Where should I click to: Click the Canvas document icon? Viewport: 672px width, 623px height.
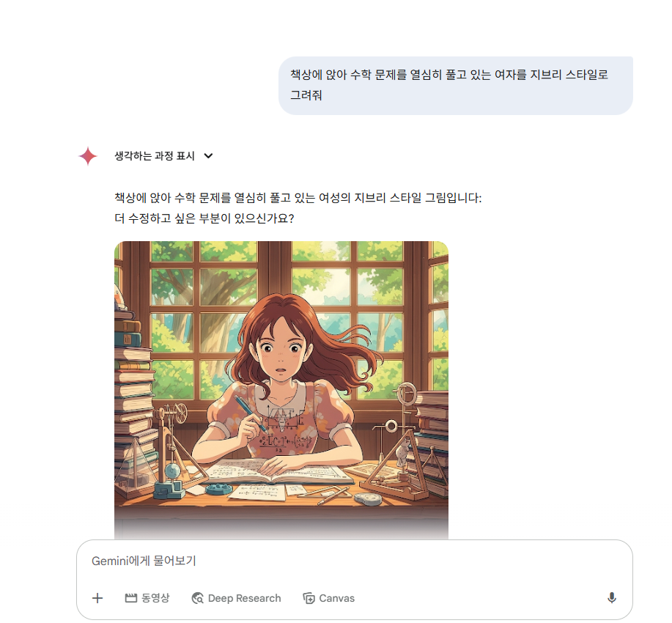[x=309, y=597]
